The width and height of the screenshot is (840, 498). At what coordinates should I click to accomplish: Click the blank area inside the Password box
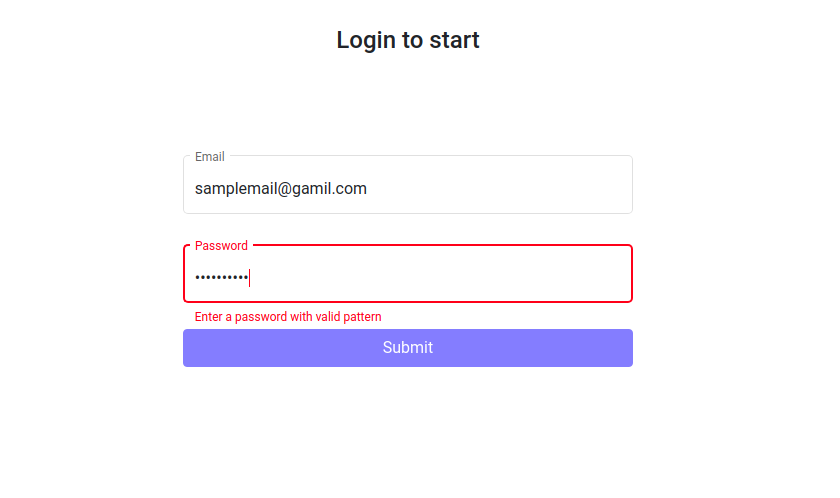(439, 277)
